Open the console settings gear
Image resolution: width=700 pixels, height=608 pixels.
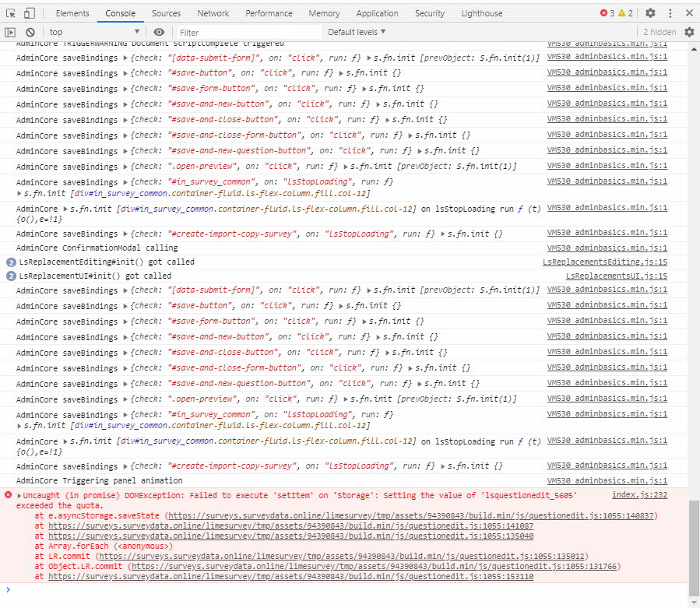[689, 32]
